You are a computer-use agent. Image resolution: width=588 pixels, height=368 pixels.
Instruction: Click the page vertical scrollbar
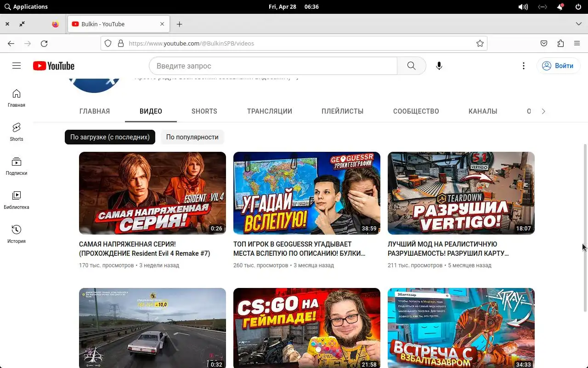click(585, 228)
